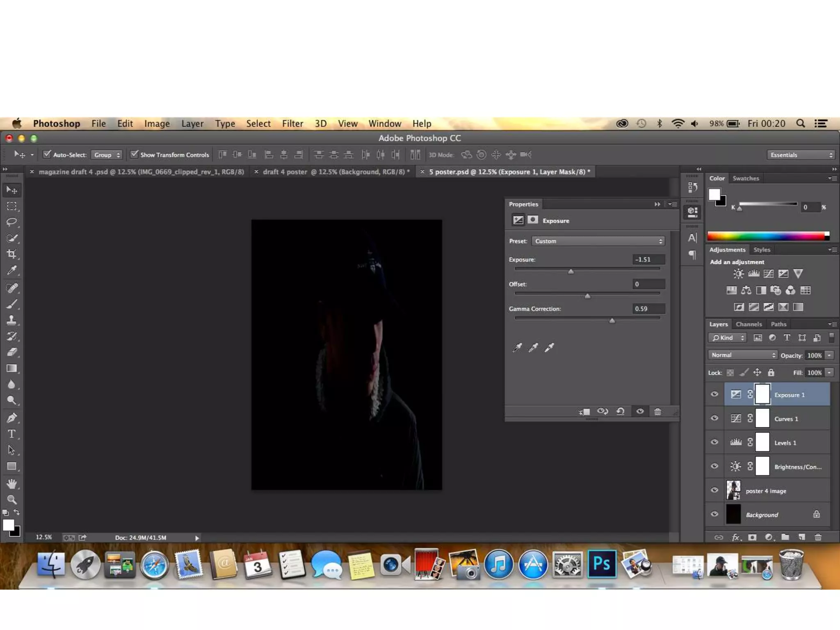Pick the Clone Stamp tool

pyautogui.click(x=11, y=320)
